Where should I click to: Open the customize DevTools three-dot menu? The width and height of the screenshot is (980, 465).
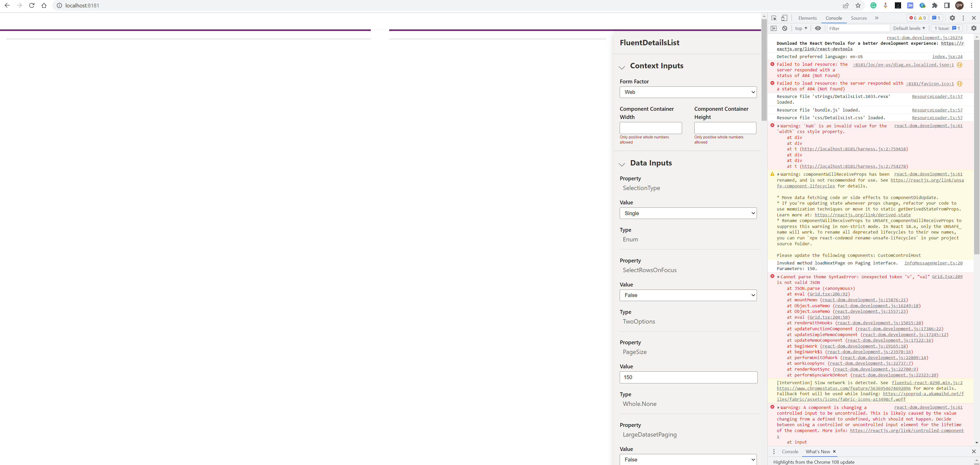tap(963, 18)
